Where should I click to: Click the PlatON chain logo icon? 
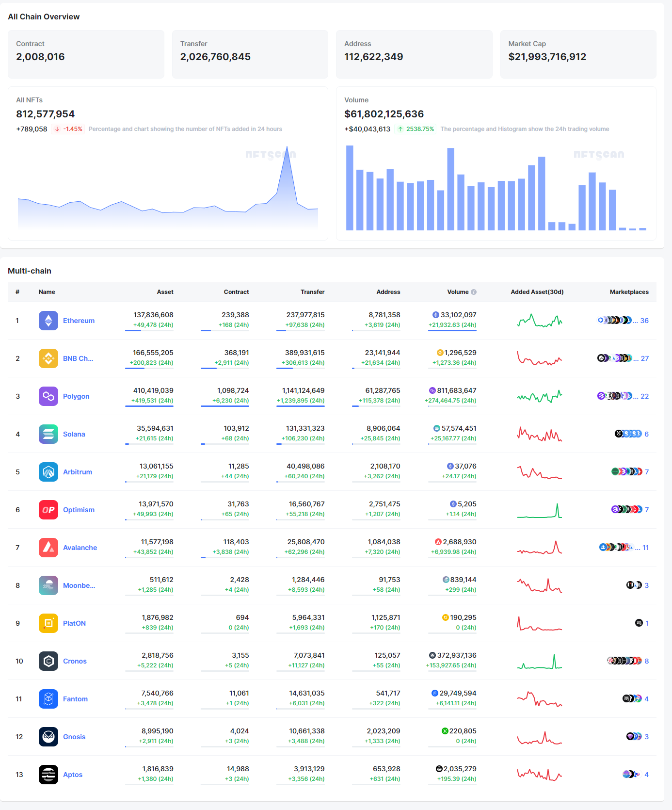pyautogui.click(x=48, y=623)
